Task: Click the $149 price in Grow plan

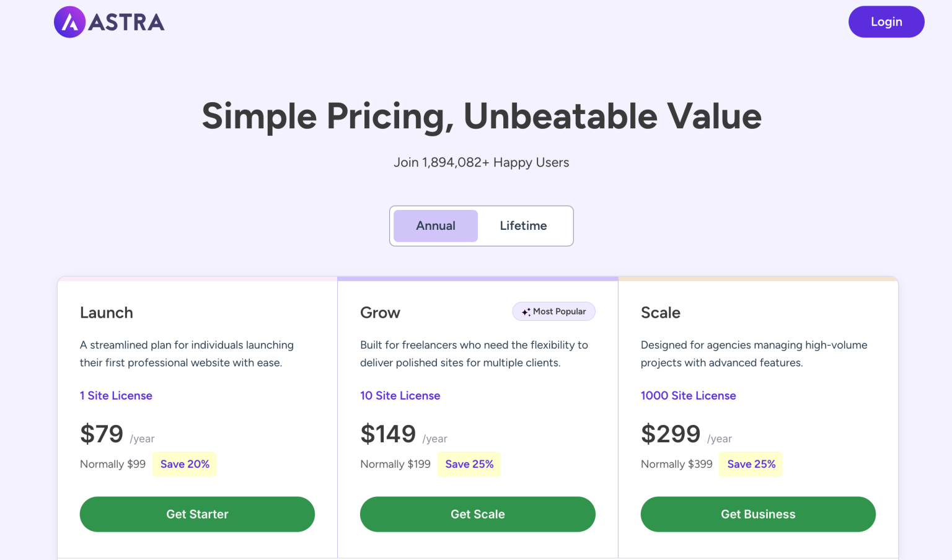Action: coord(388,434)
